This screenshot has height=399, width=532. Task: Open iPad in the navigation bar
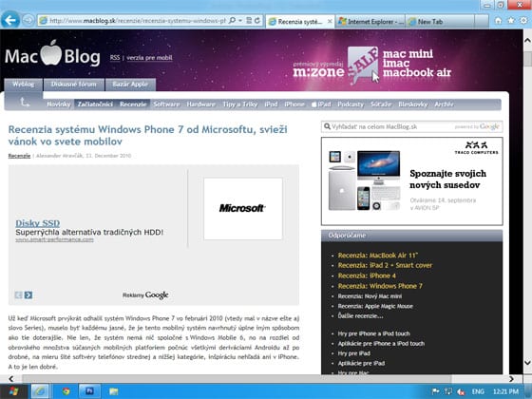pyautogui.click(x=321, y=104)
